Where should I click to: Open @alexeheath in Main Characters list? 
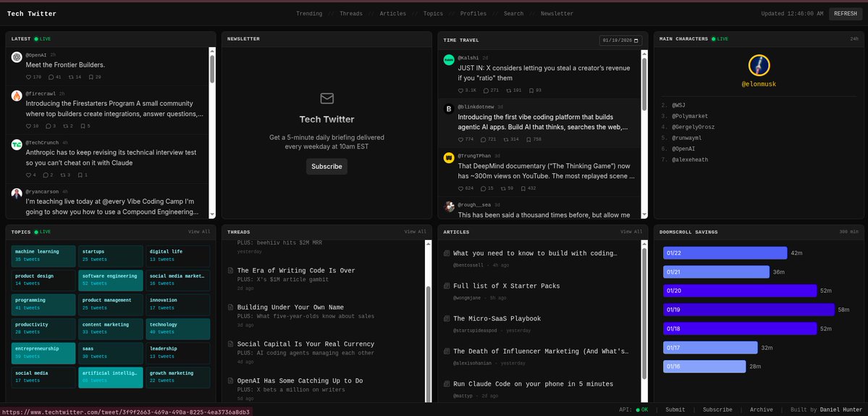pos(690,159)
